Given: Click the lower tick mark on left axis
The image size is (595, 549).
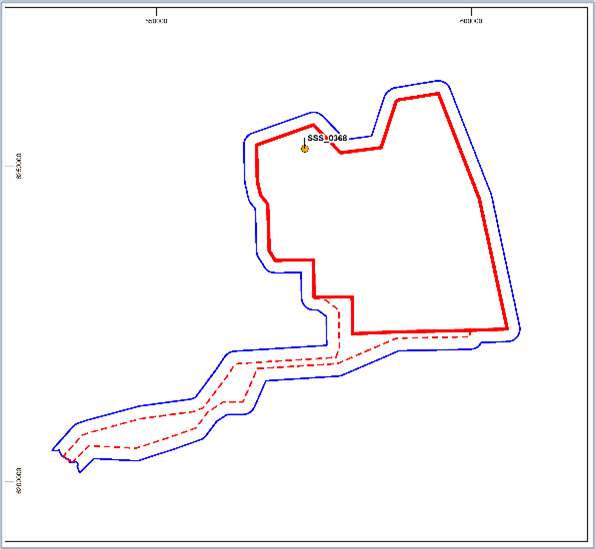Looking at the screenshot, I should (x=9, y=481).
